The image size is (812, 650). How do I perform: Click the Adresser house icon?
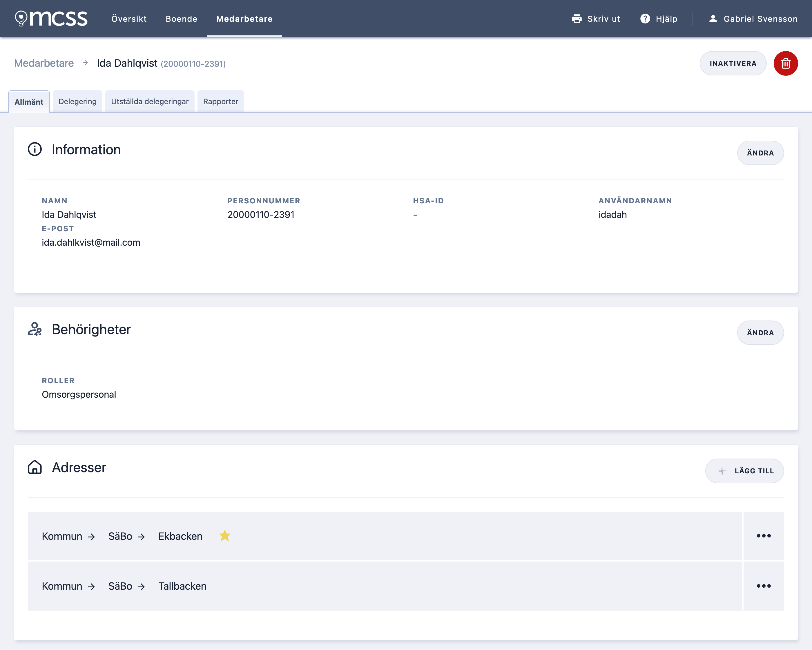coord(35,467)
